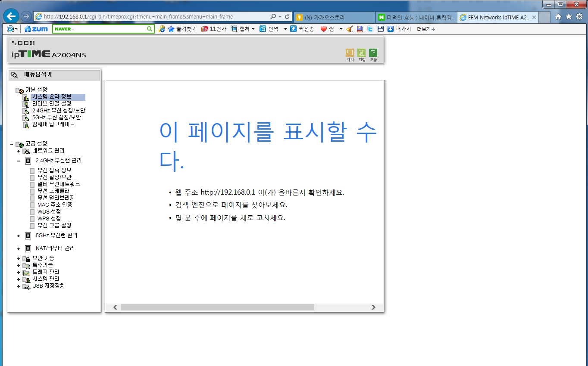Open 시스템 요약 정보 menu item

tap(52, 97)
